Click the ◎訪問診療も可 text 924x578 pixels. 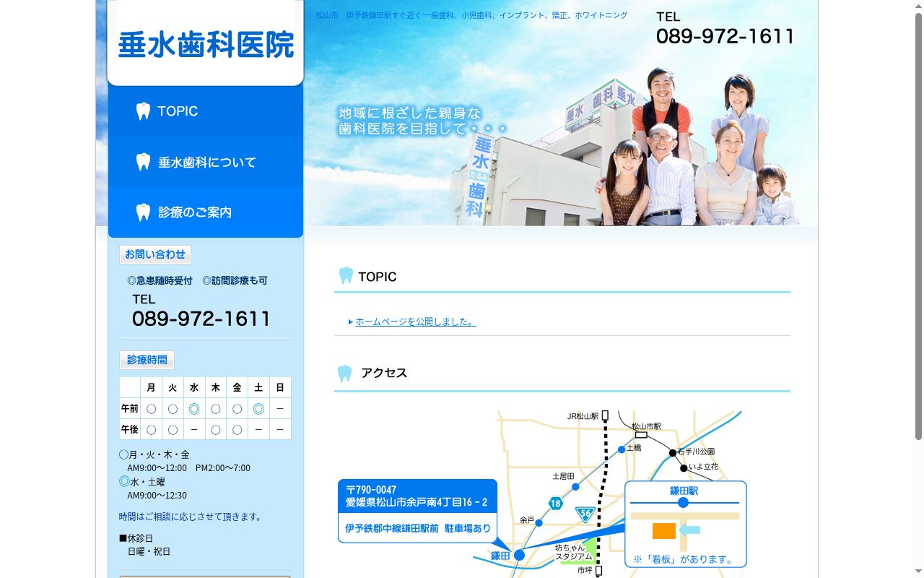click(235, 280)
